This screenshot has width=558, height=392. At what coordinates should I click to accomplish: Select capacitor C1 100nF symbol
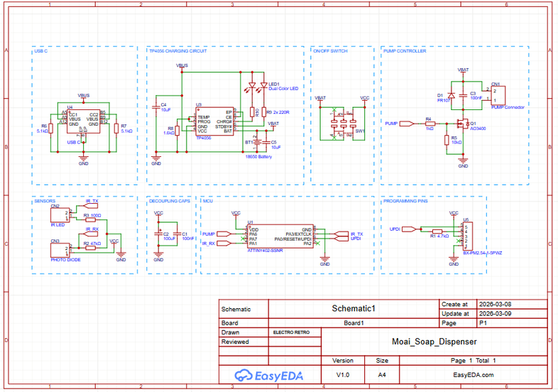[x=177, y=234]
